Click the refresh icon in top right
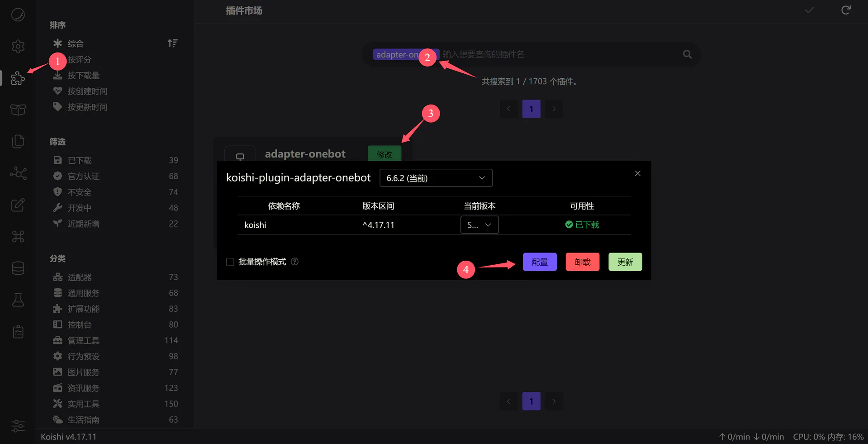Image resolution: width=868 pixels, height=444 pixels. pos(846,10)
